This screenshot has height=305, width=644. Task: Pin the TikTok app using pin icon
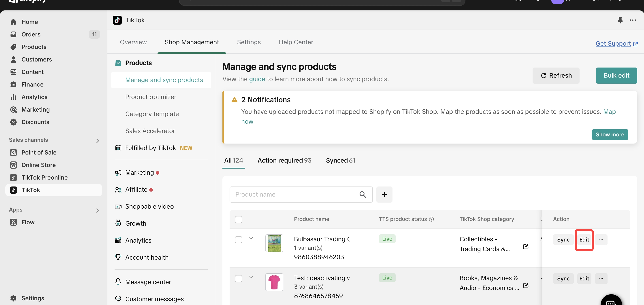pos(620,20)
